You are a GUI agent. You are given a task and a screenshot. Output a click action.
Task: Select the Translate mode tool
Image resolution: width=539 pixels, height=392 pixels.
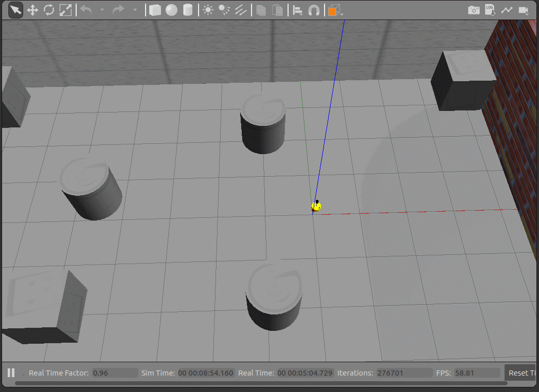(32, 10)
